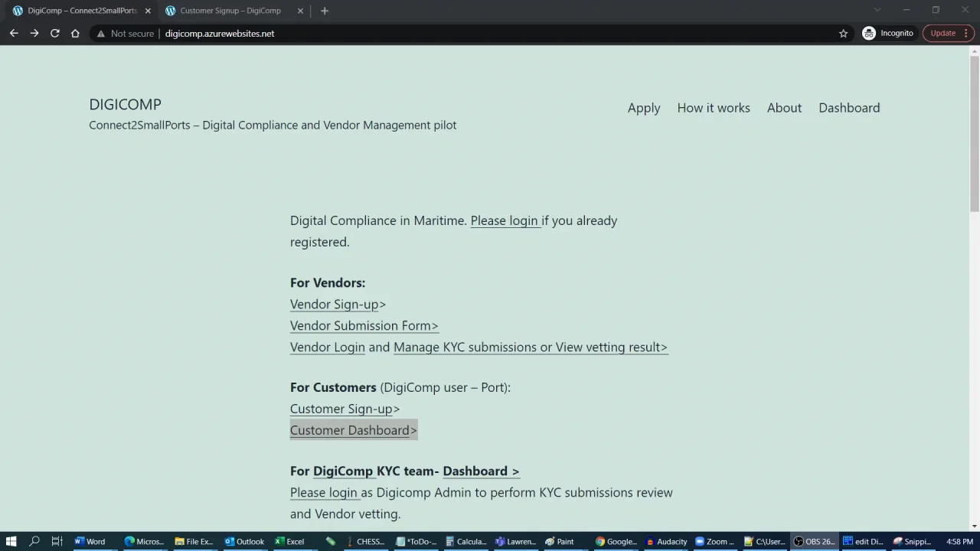Open Chrome menu three-dot icon
This screenshot has width=980, height=551.
[x=966, y=33]
